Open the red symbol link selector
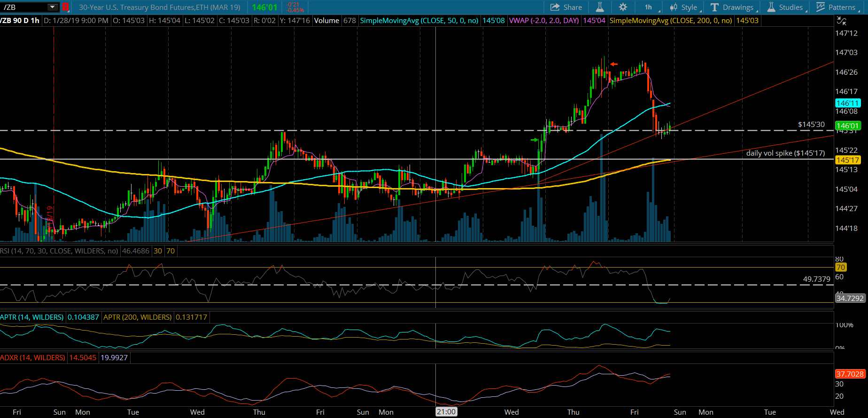The width and height of the screenshot is (868, 418). (x=65, y=7)
